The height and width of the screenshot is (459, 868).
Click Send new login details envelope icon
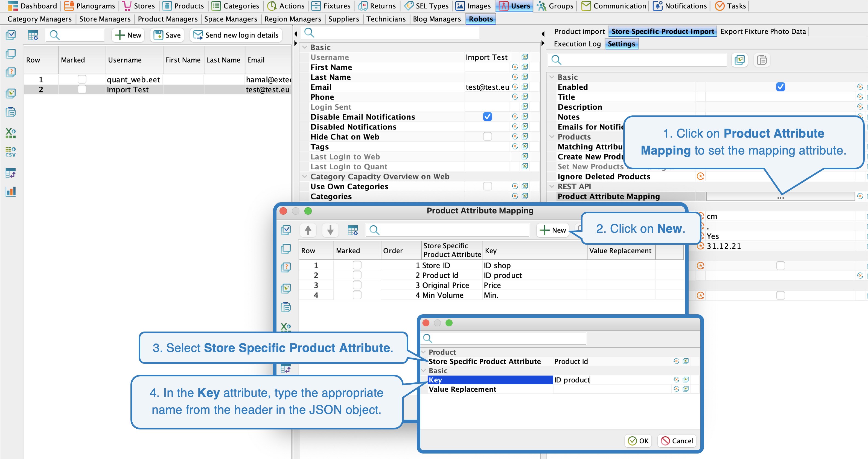[198, 35]
